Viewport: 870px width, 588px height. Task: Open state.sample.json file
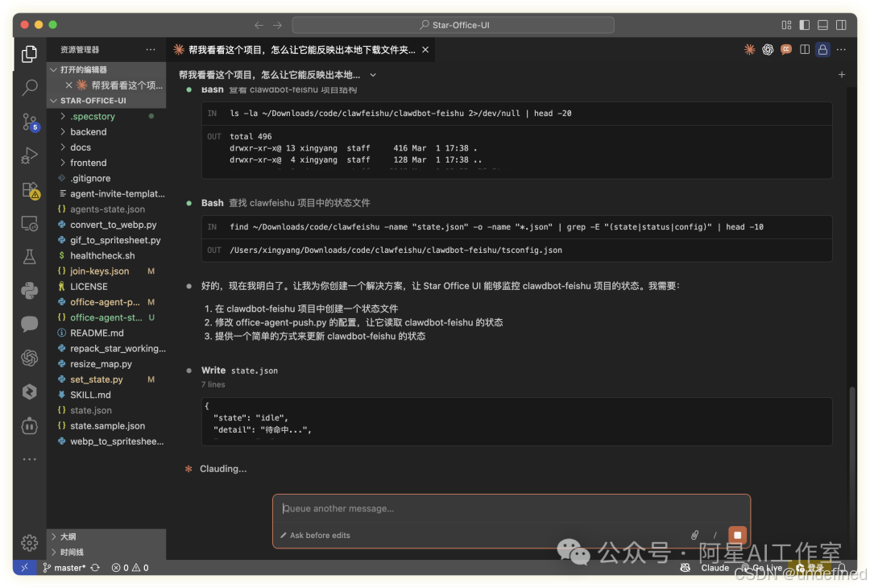[x=106, y=426]
